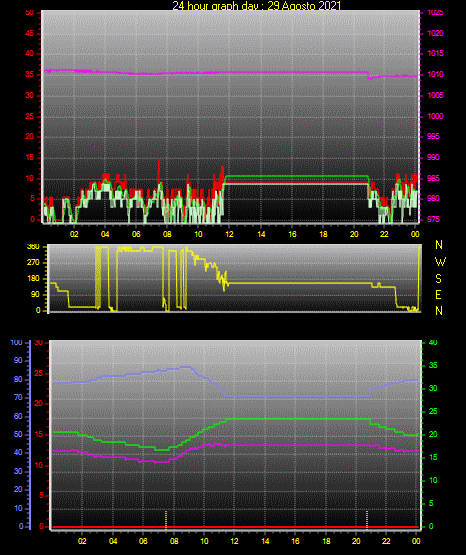This screenshot has width=466, height=555.
Task: Click the '16' hour label under bottom chart
Action: point(295,541)
